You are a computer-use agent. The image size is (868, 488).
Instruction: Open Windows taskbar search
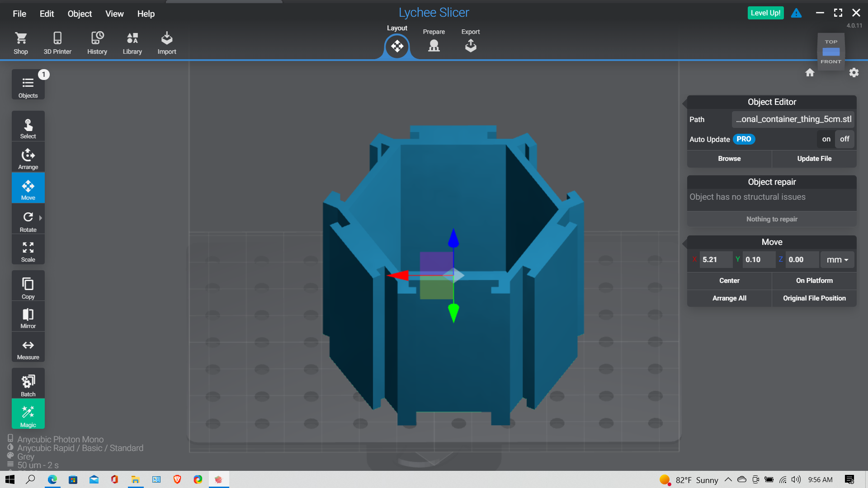[30, 479]
